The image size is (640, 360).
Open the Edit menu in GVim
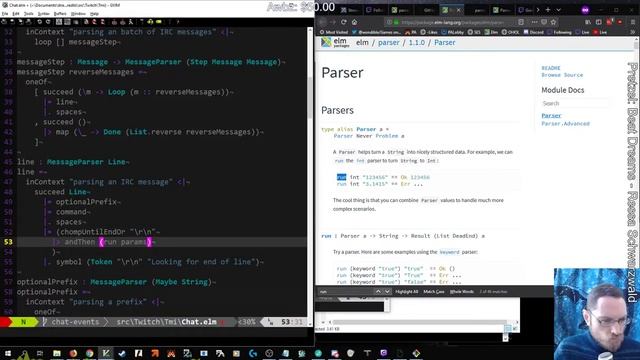(16, 13)
